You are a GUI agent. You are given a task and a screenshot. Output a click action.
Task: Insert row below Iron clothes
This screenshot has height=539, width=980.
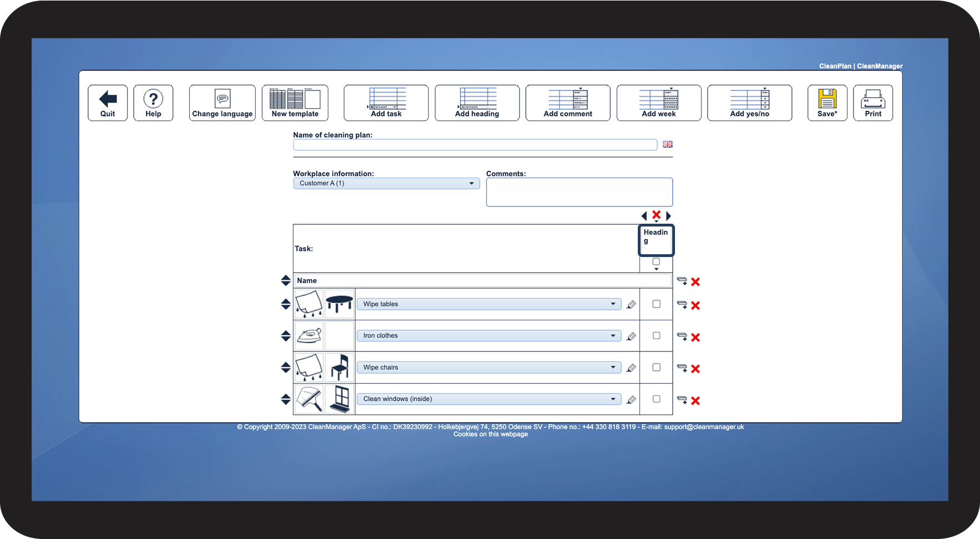pyautogui.click(x=682, y=336)
